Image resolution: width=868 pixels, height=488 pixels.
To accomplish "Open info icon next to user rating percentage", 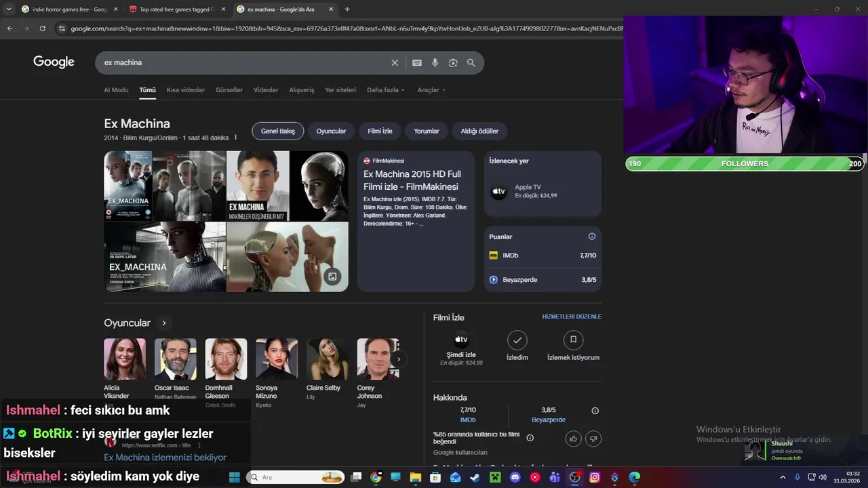I will click(530, 438).
